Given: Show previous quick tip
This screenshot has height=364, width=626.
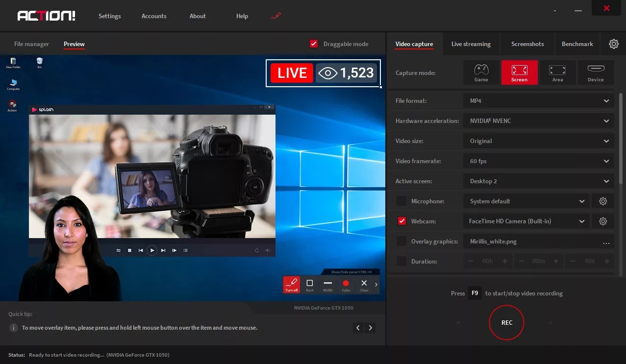Looking at the screenshot, I should 358,328.
